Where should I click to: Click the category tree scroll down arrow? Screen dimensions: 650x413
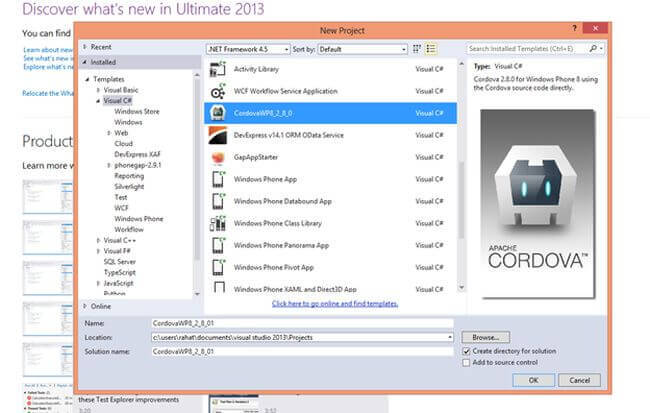point(197,294)
